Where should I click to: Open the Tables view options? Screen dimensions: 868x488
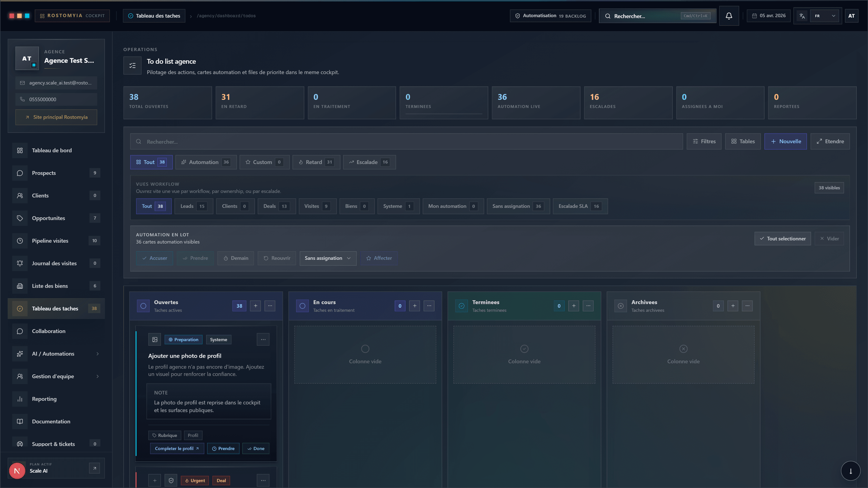tap(743, 142)
